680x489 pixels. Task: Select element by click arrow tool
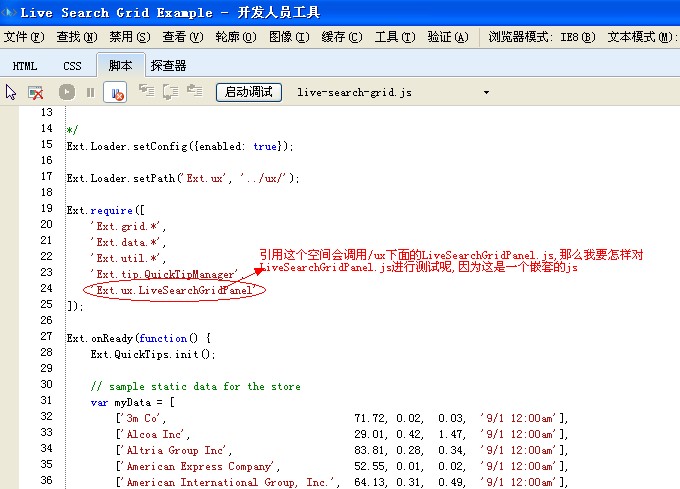pos(11,92)
